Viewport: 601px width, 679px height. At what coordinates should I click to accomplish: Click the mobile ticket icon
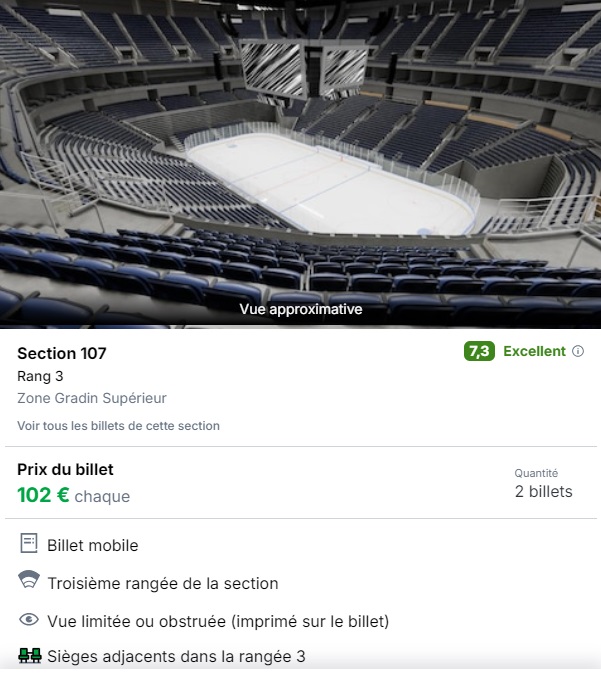(29, 543)
